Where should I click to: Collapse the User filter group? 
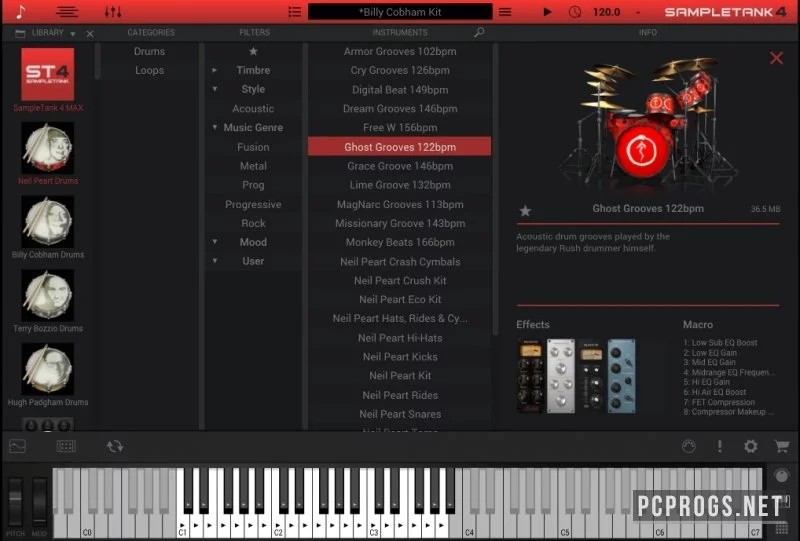pos(215,260)
